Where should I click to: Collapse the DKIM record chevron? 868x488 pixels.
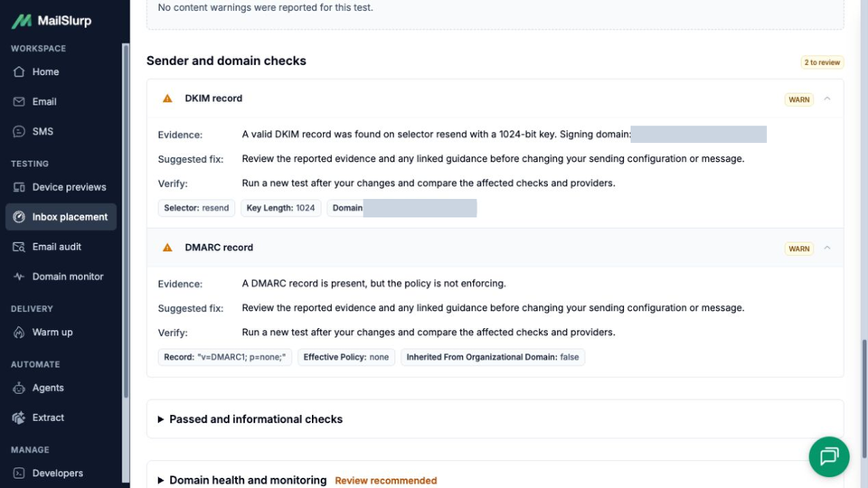click(x=827, y=99)
